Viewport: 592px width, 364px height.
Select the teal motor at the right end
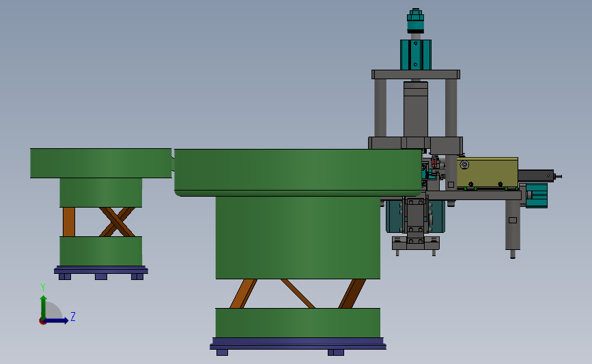tap(537, 195)
